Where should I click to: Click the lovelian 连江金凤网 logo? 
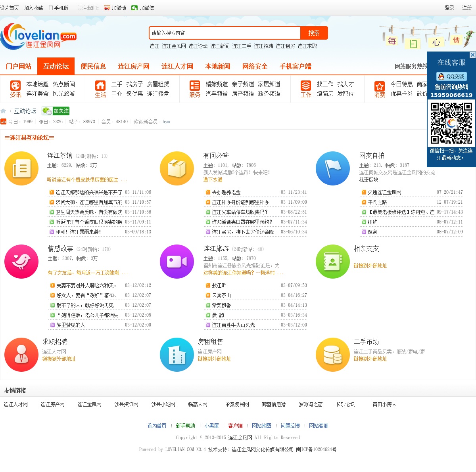(38, 36)
